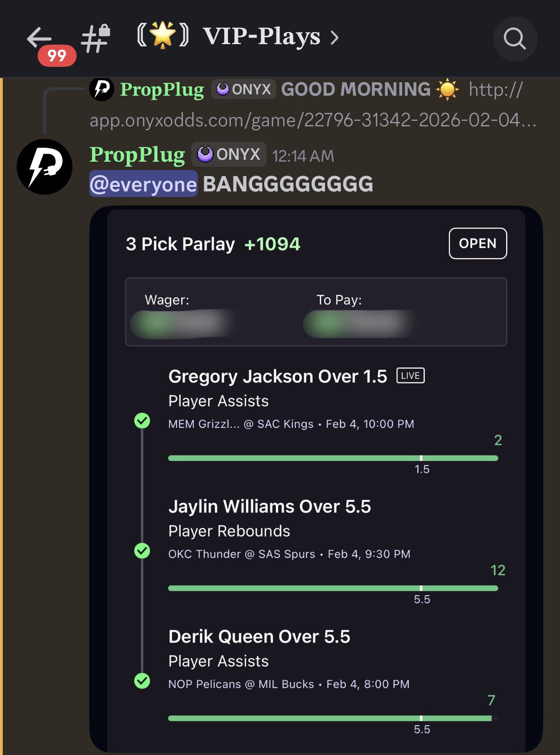
Task: Tap the LIVE badge beside Gregory Jackson
Action: tap(410, 376)
